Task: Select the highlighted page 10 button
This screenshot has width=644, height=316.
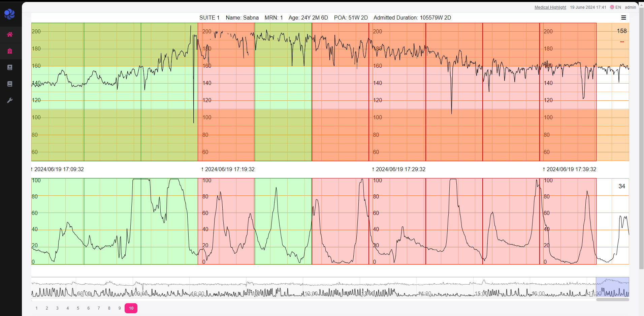Action: (x=131, y=308)
